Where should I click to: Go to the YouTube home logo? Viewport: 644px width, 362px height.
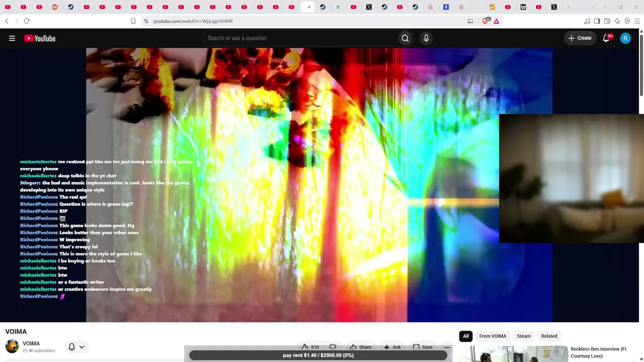click(x=40, y=38)
